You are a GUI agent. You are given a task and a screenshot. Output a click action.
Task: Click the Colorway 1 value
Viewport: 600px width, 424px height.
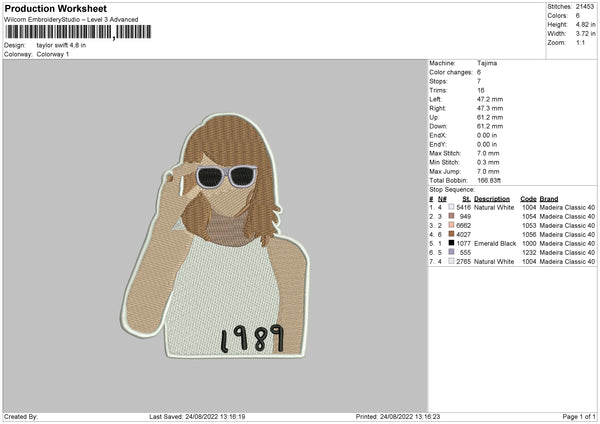(x=53, y=54)
